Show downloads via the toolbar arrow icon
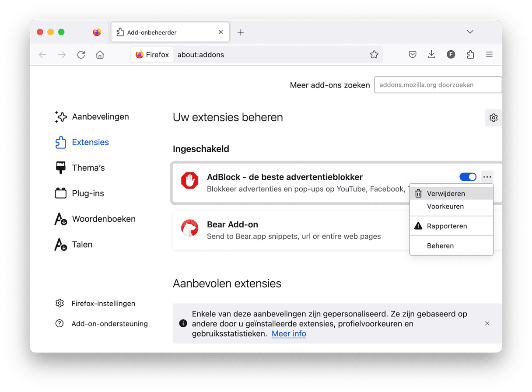The width and height of the screenshot is (532, 392). pos(431,54)
